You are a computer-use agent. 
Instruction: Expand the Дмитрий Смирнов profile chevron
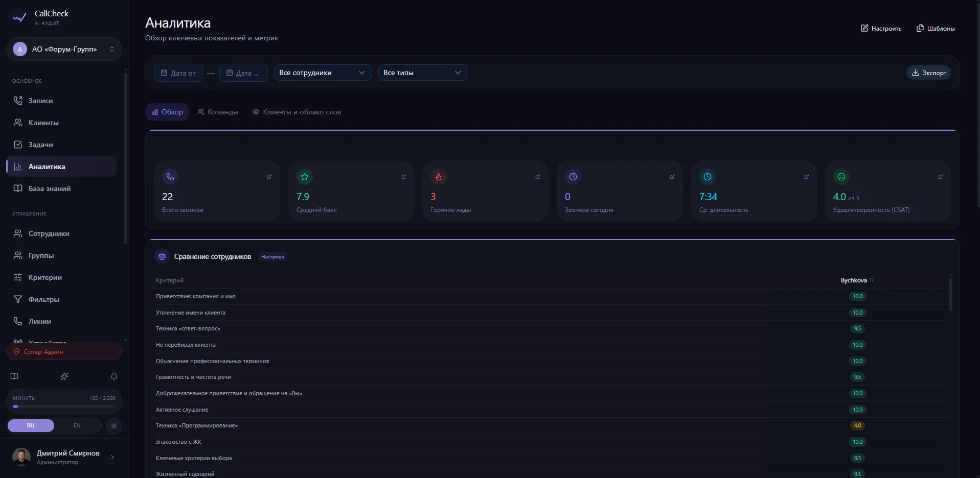click(x=112, y=457)
